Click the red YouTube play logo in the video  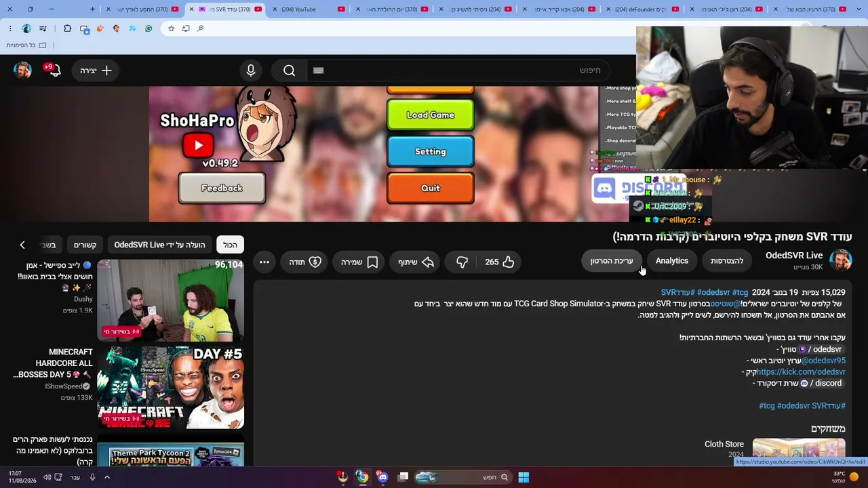(x=198, y=145)
